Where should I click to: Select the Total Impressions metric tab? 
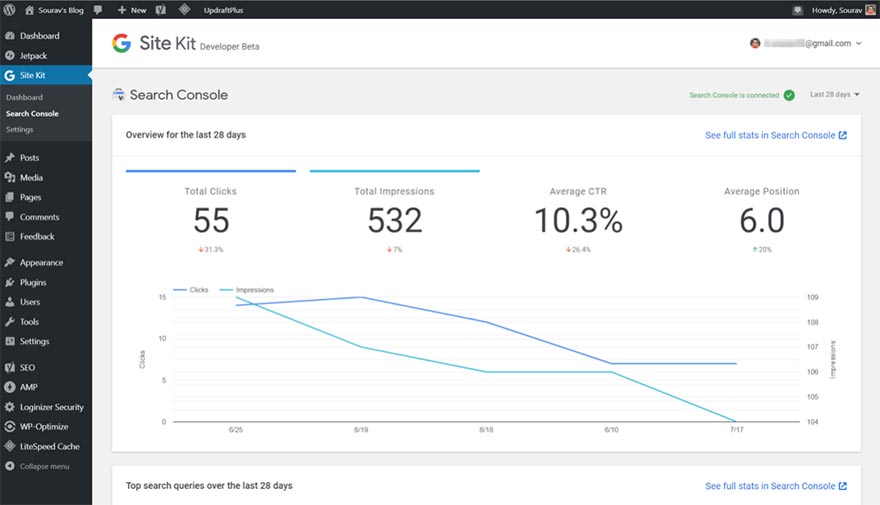point(395,213)
